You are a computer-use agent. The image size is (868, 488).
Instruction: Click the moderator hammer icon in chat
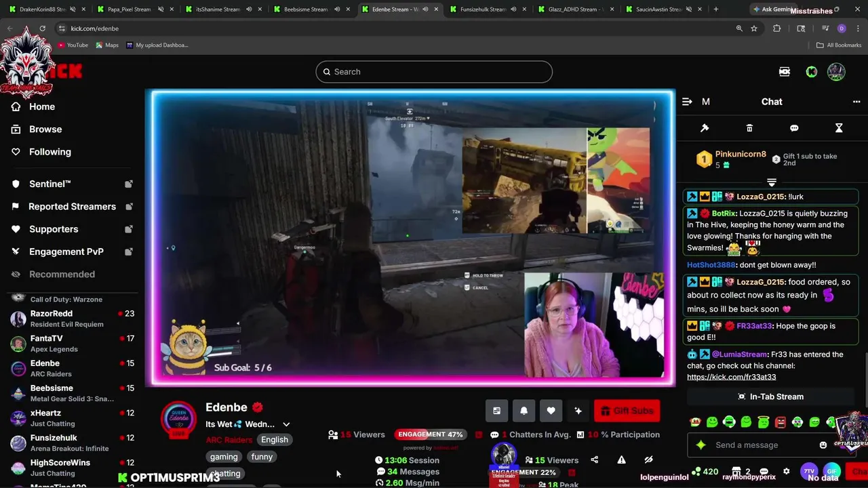[x=705, y=128]
